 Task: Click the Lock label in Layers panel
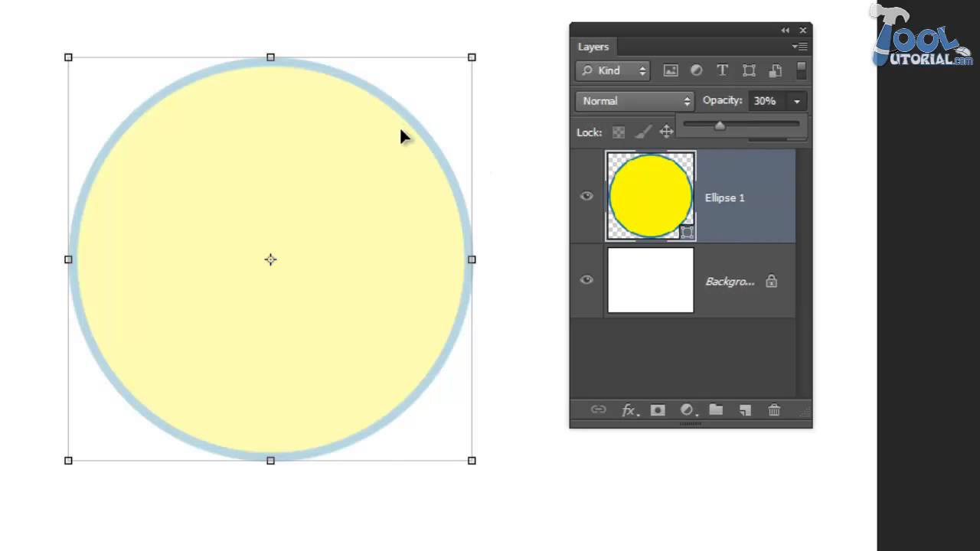[589, 132]
